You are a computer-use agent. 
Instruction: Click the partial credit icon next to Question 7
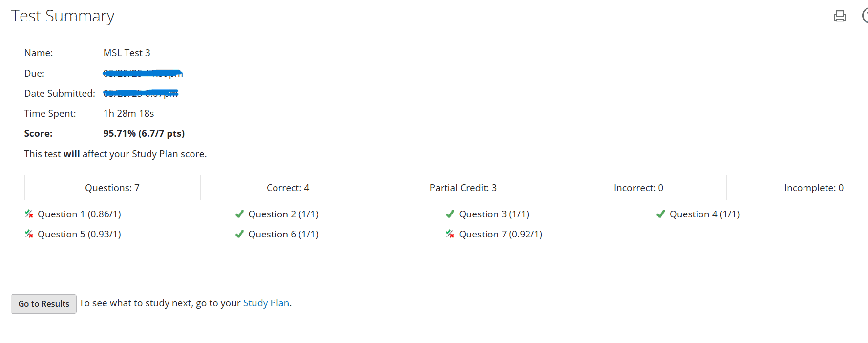[450, 234]
